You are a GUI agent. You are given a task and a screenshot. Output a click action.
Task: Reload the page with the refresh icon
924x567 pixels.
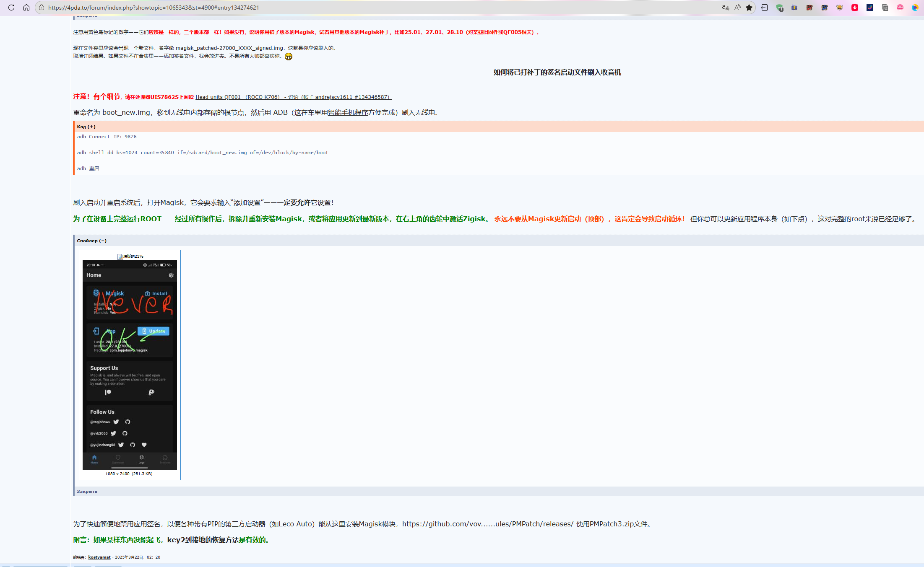11,8
